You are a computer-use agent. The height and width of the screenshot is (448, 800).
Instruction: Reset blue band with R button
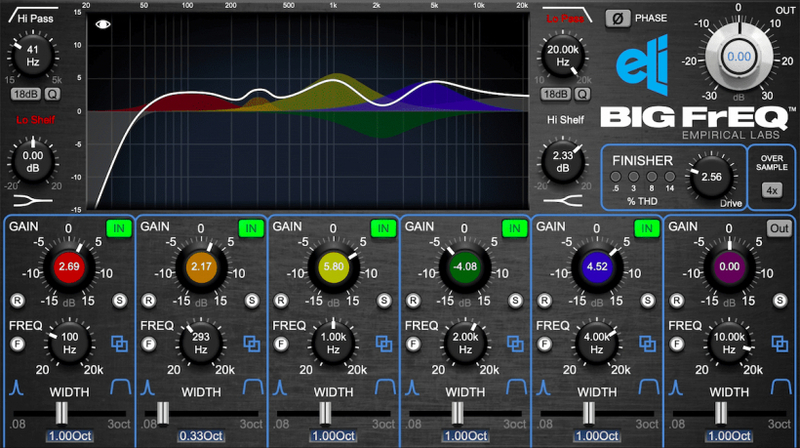point(544,301)
